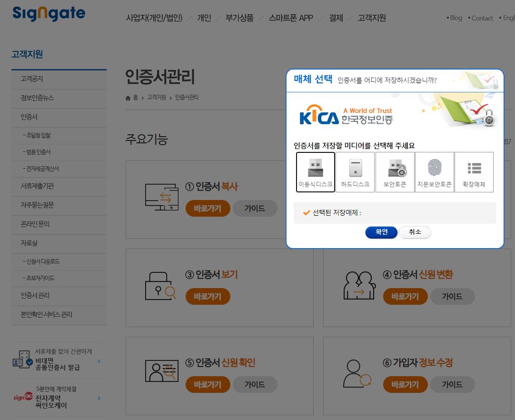Select the 이동식디스크 removable disk media
515x420 pixels.
[x=315, y=172]
